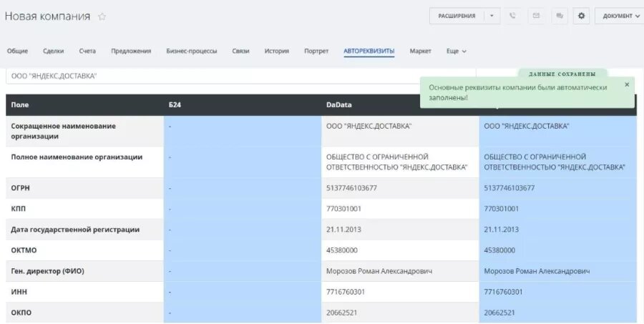Select DaData ИНН value 7716760301
The width and height of the screenshot is (644, 324).
point(400,292)
